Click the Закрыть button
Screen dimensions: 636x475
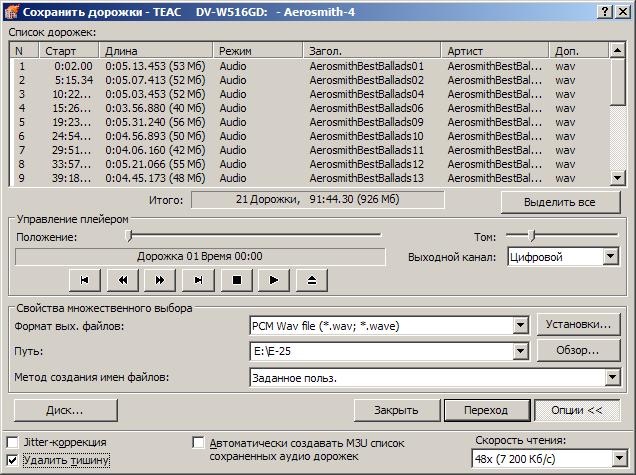click(x=396, y=410)
